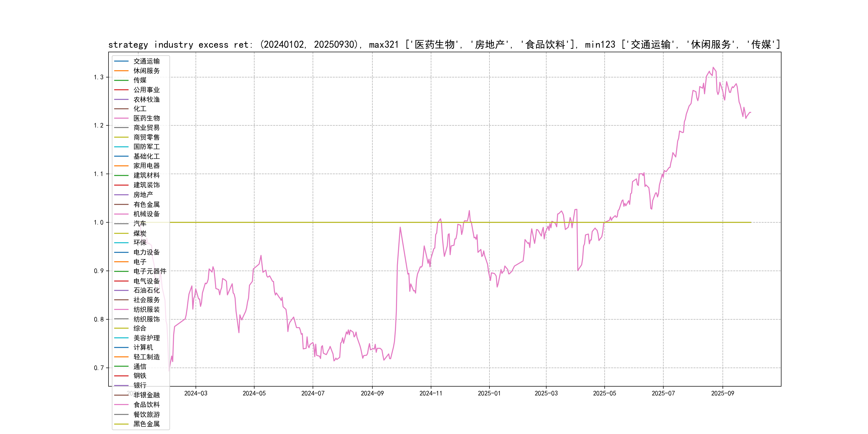
Task: Click the 食品饮料 legend label
Action: [x=146, y=405]
